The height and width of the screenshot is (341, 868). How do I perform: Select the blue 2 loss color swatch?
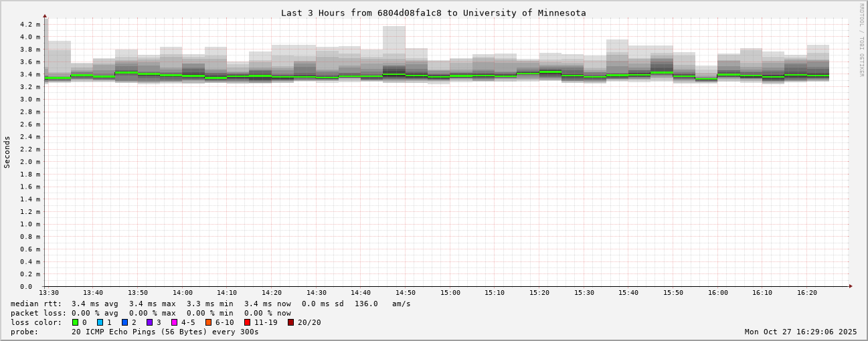125,322
